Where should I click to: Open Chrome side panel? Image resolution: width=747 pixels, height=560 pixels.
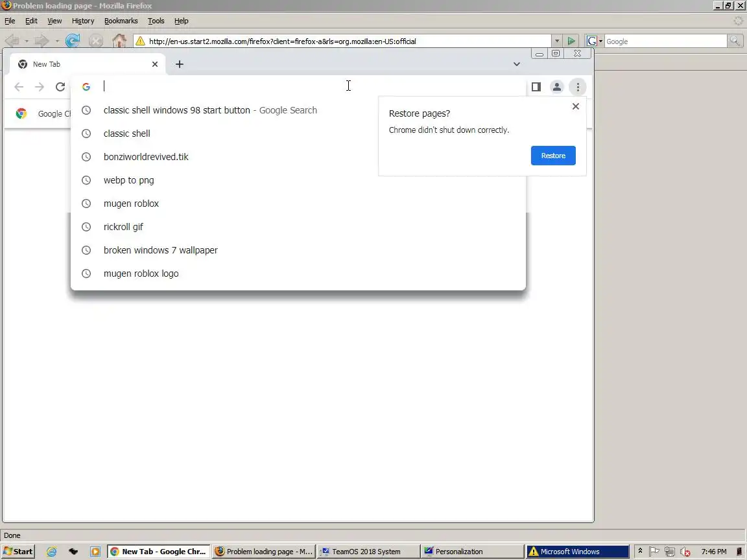coord(536,87)
